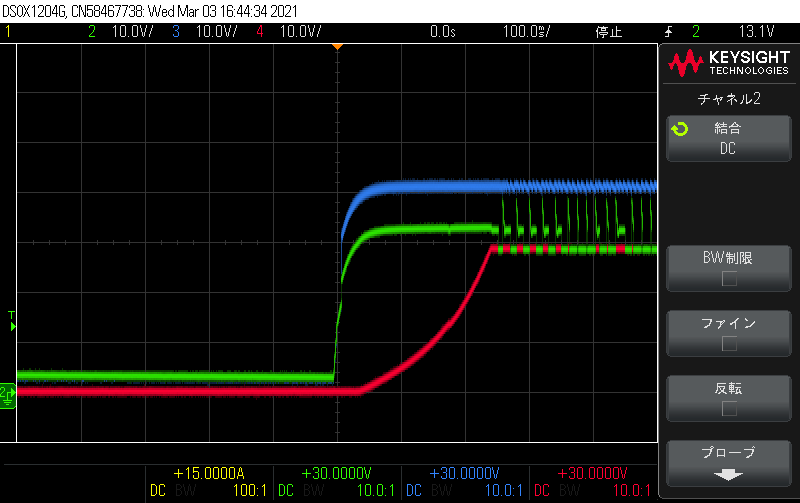Click the 13.1V trigger level value
This screenshot has height=503, width=800.
click(x=756, y=32)
